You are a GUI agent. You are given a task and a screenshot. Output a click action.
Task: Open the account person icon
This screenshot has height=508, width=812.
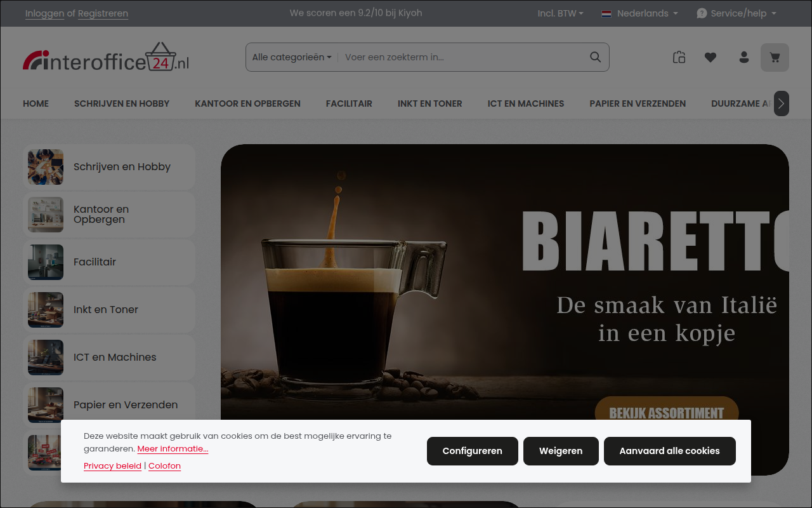(744, 57)
